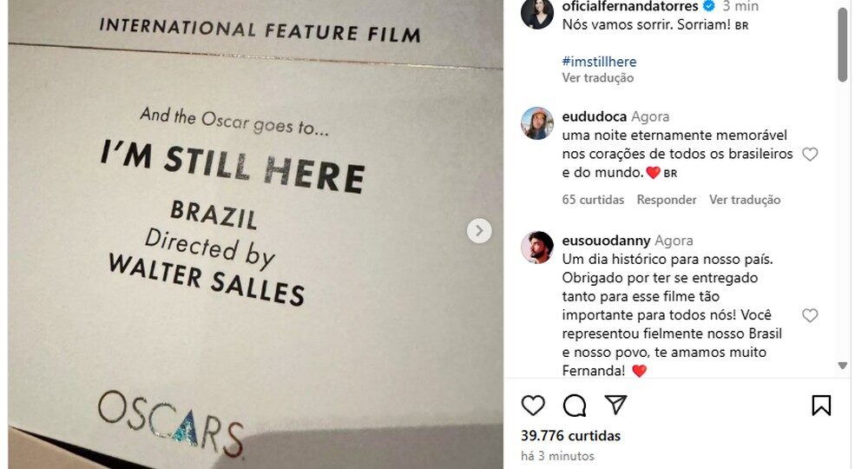
Task: Click the comments scrollbar thumb
Action: [843, 44]
